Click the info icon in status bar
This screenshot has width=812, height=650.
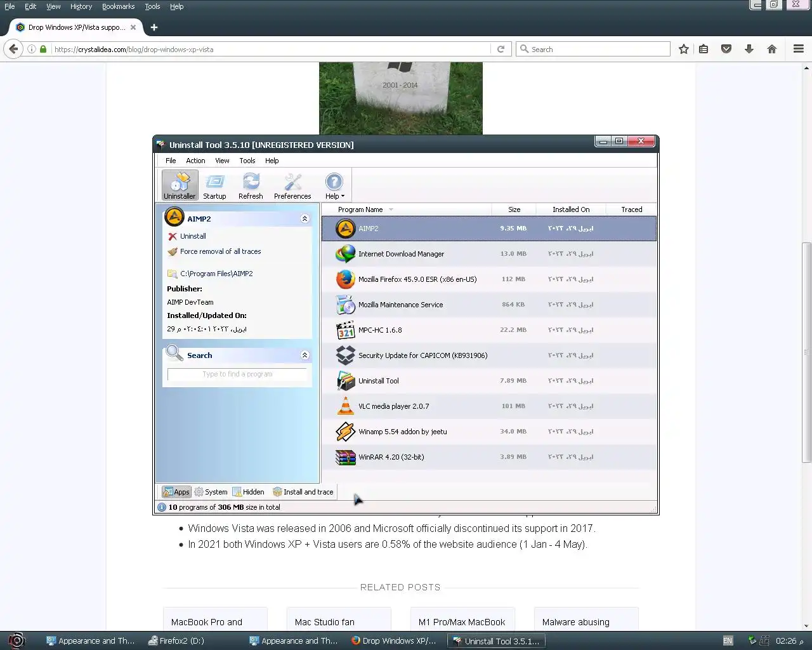click(162, 507)
